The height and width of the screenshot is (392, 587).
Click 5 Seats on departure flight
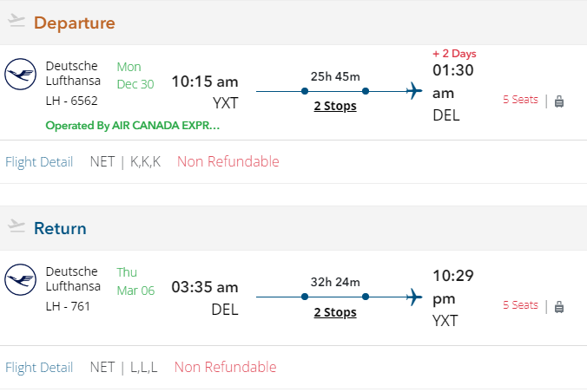(520, 100)
